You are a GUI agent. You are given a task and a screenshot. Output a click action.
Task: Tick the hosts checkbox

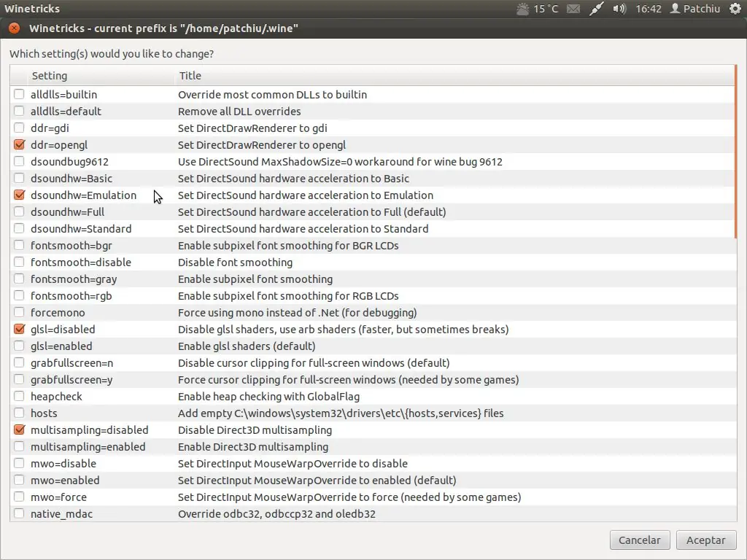pos(19,413)
